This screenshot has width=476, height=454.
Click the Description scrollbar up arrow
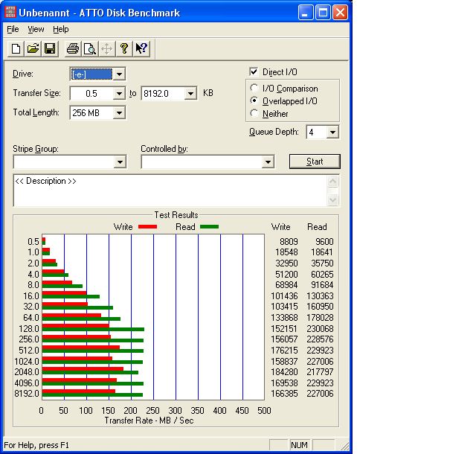(x=332, y=182)
